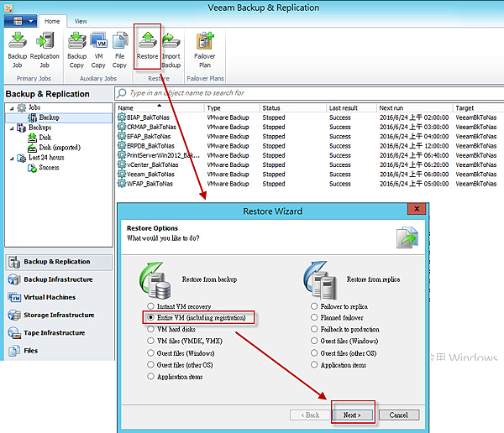
Task: Click the Failover Plan ribbon icon
Action: coord(205,50)
